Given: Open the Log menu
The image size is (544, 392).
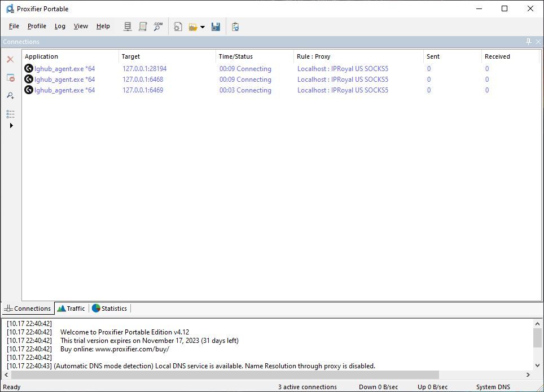Looking at the screenshot, I should (60, 26).
